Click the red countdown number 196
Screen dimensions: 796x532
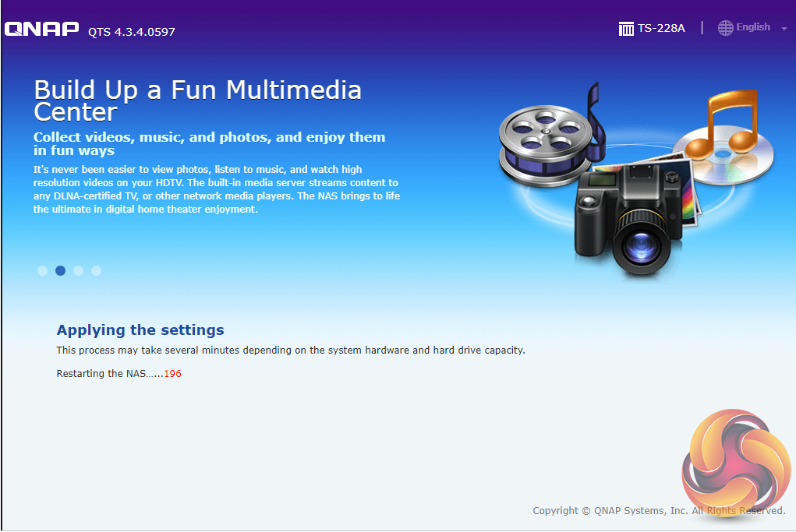coord(172,374)
